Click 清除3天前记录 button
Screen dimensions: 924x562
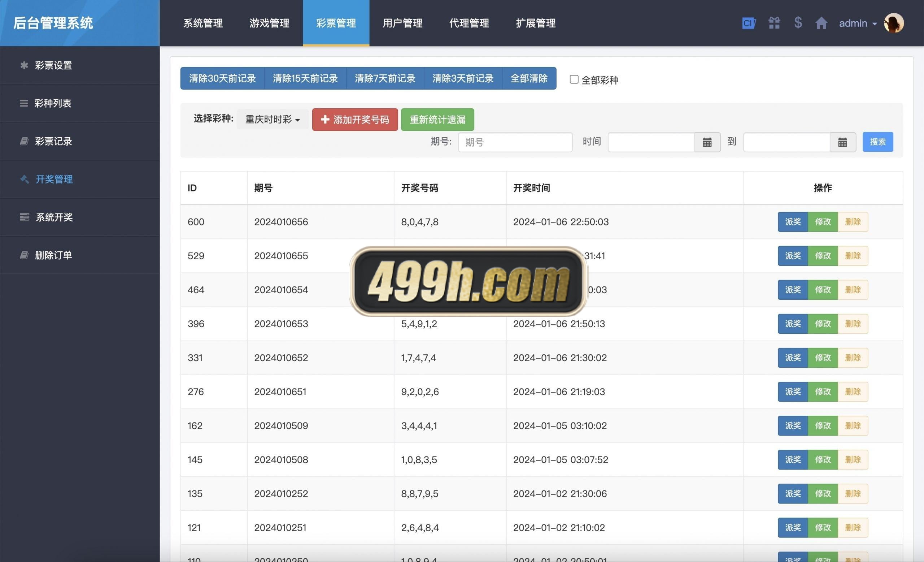(x=463, y=78)
